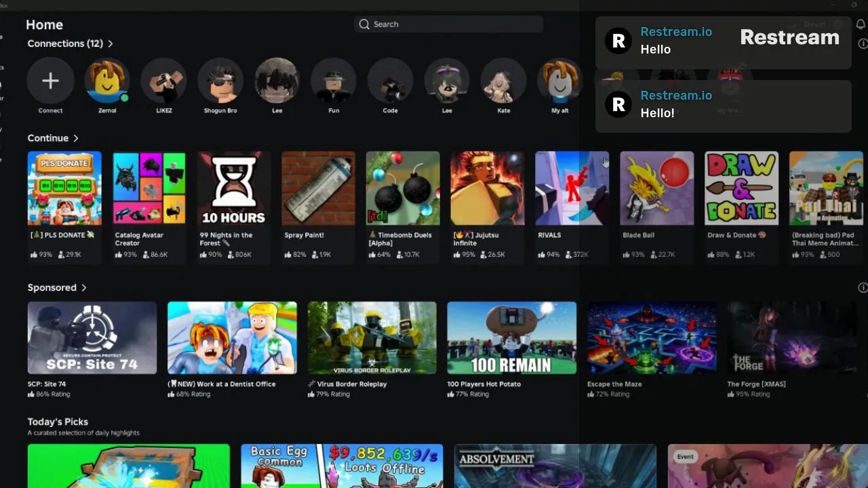Screen dimensions: 868x488
Task: Click the Today's Picks heading
Action: [x=58, y=422]
